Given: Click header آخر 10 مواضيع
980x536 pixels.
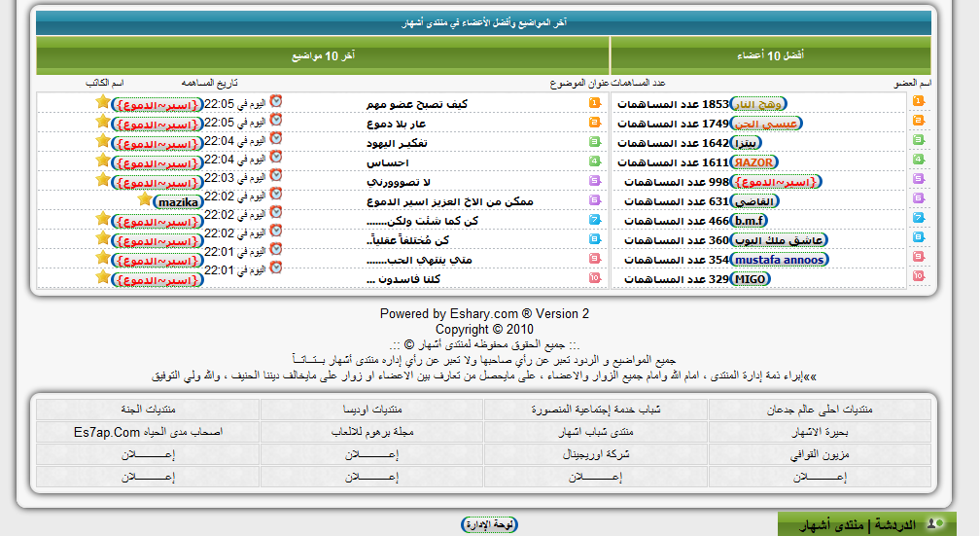Looking at the screenshot, I should pyautogui.click(x=323, y=55).
